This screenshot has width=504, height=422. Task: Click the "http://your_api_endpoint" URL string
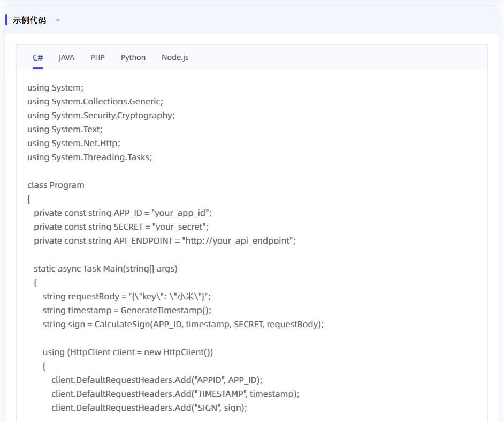coord(239,240)
